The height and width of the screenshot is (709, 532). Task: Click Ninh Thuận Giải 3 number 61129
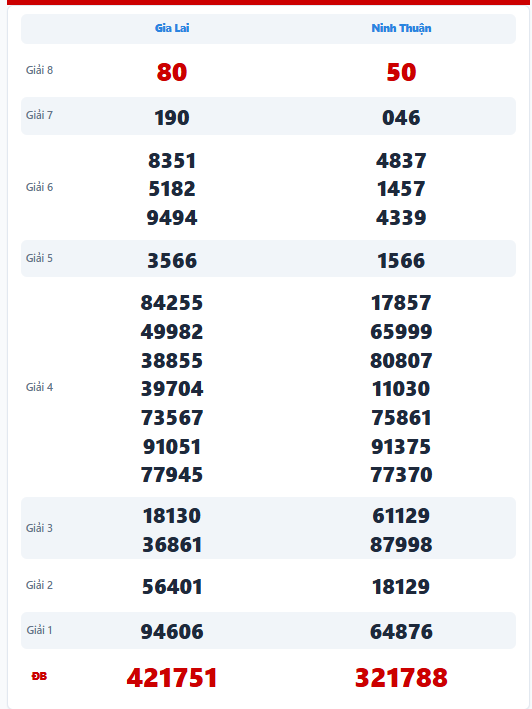click(401, 515)
